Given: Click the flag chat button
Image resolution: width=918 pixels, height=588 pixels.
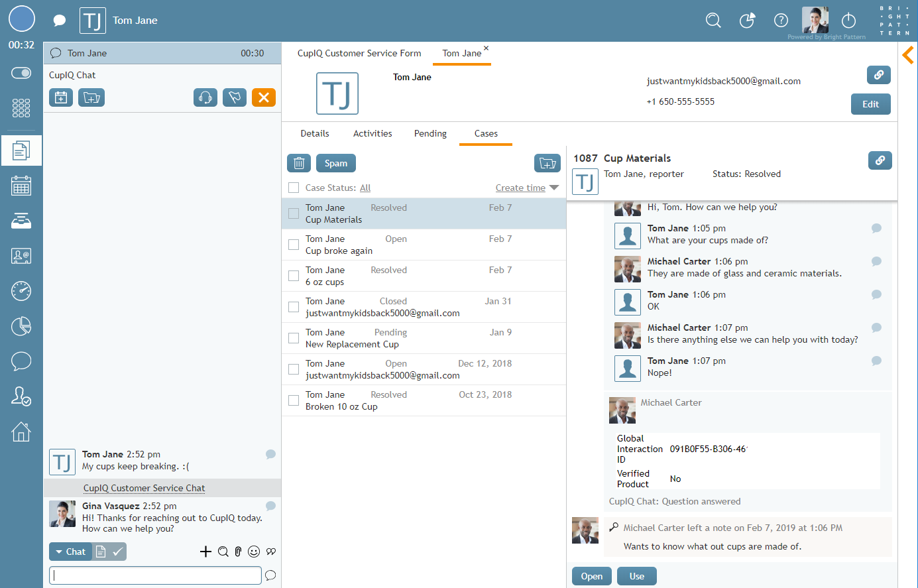Looking at the screenshot, I should pyautogui.click(x=235, y=97).
